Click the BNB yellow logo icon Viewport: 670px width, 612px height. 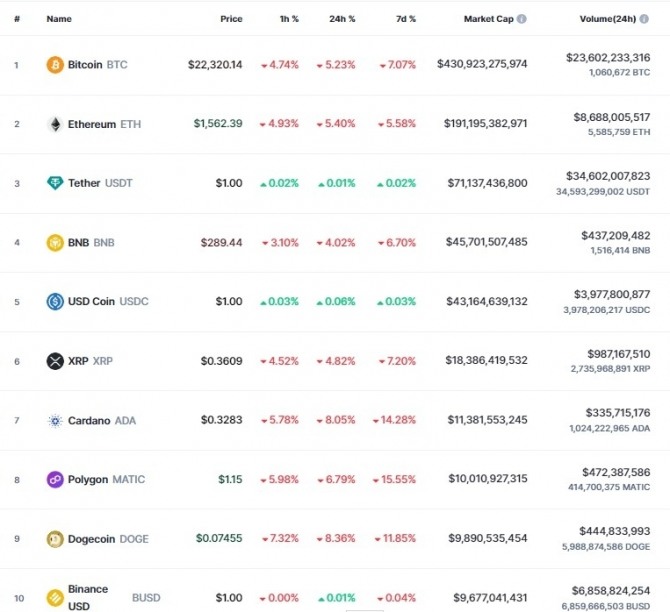click(x=55, y=242)
